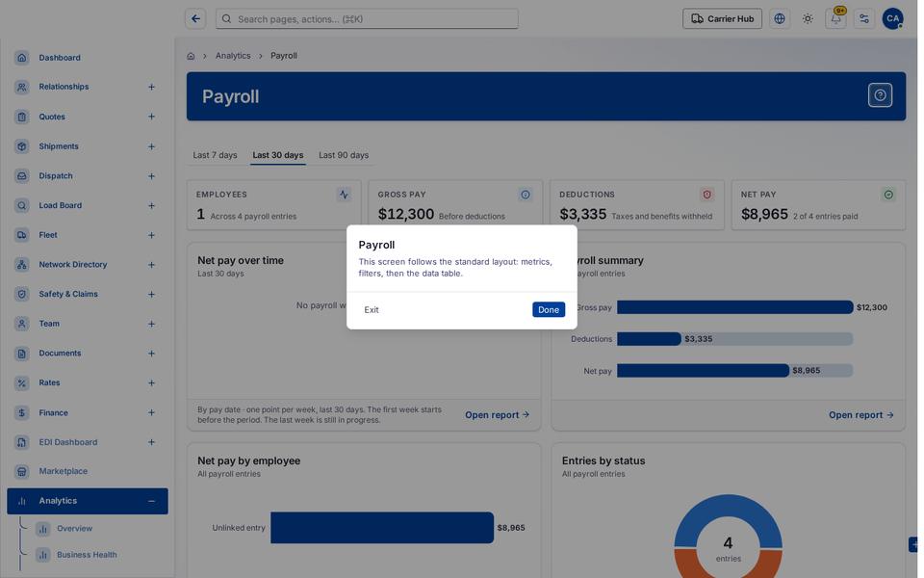The image size is (924, 578).
Task: Collapse the Analytics sidebar section
Action: (x=151, y=501)
